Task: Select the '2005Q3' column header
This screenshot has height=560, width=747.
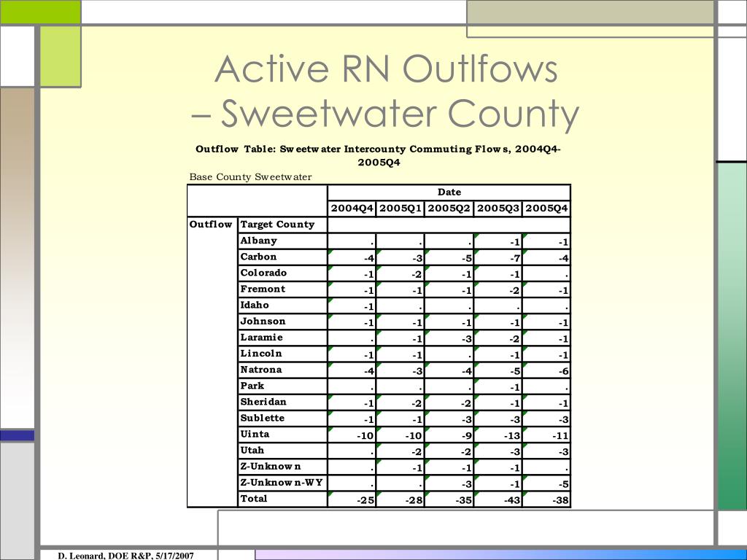Action: point(498,208)
